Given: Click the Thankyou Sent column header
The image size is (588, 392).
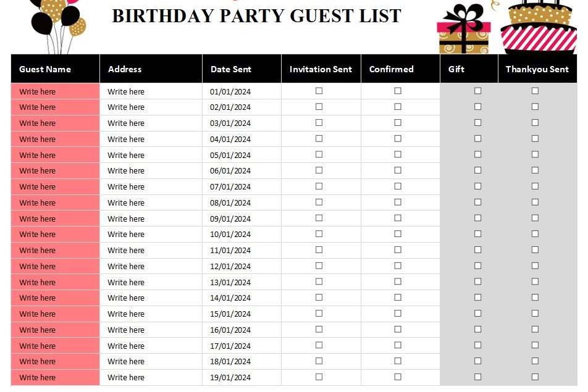Looking at the screenshot, I should pos(537,69).
